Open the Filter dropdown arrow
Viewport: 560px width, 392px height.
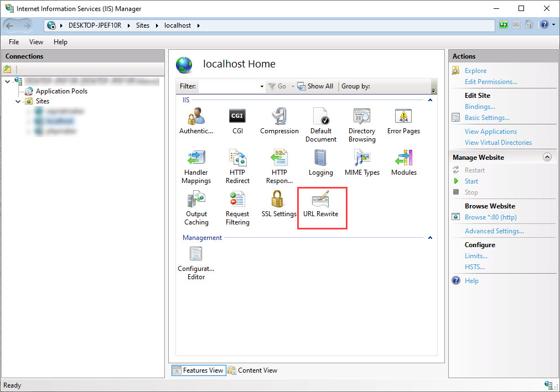click(262, 87)
